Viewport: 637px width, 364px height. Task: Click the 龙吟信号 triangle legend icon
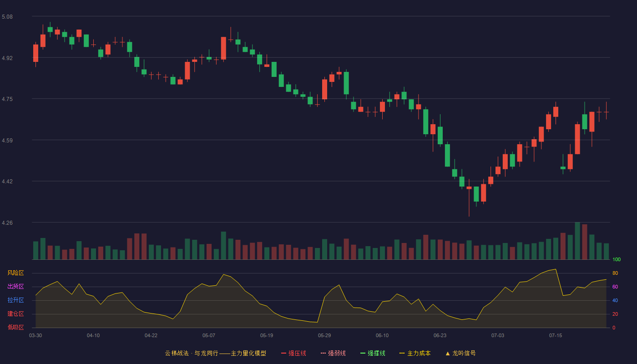(x=447, y=353)
